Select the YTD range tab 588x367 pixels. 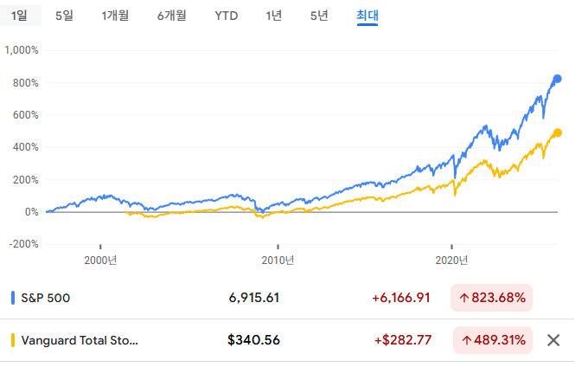coord(227,16)
